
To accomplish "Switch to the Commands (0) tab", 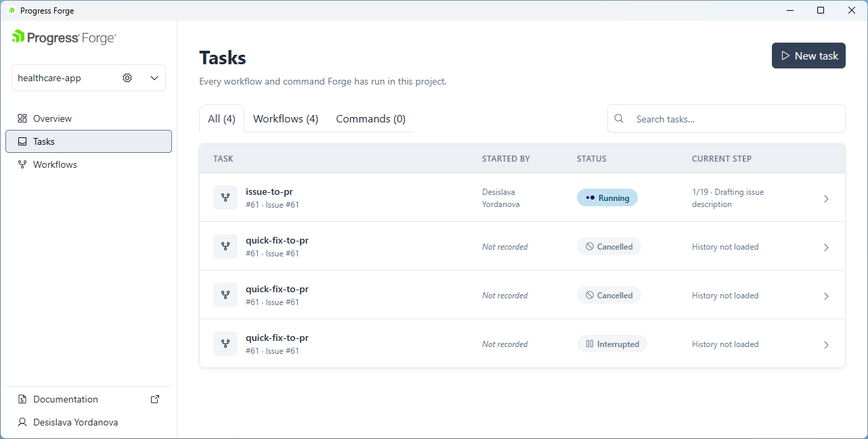I will tap(371, 118).
